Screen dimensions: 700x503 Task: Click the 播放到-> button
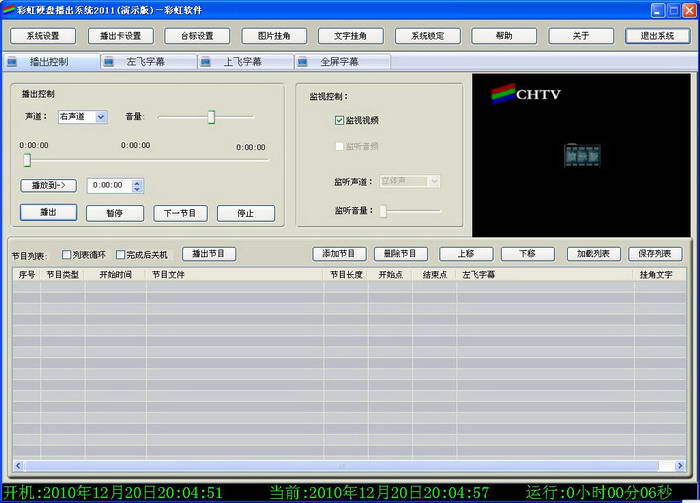[49, 186]
